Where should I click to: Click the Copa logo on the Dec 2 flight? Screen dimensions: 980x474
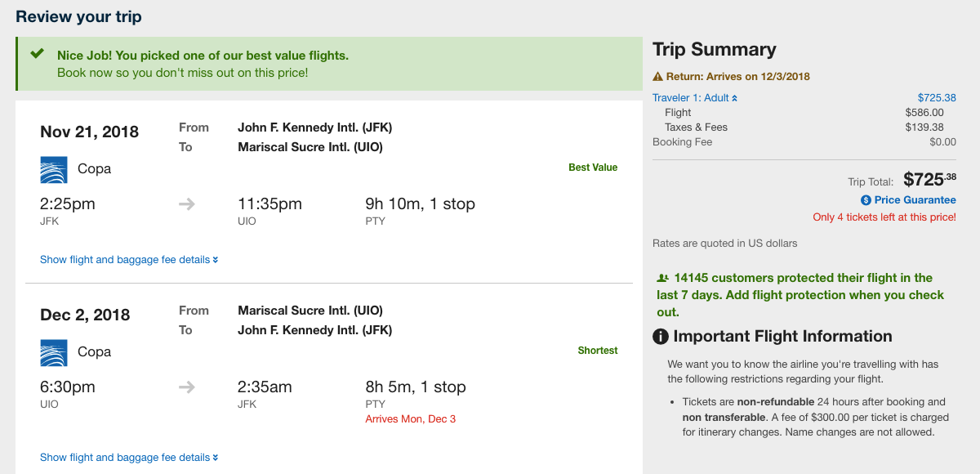(54, 352)
